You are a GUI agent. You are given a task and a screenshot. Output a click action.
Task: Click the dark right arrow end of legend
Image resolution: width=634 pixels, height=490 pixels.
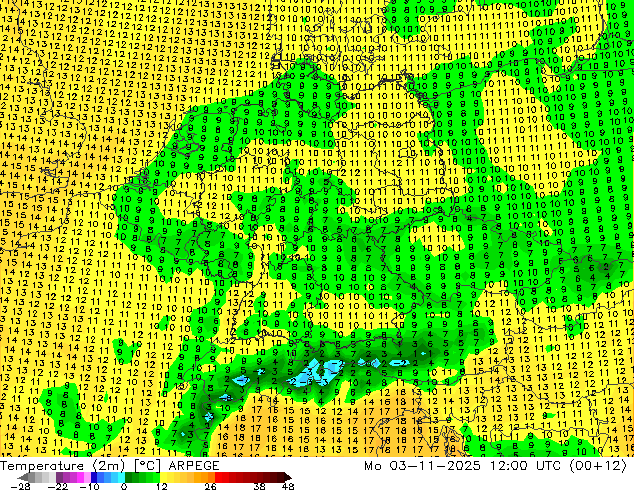point(287,477)
